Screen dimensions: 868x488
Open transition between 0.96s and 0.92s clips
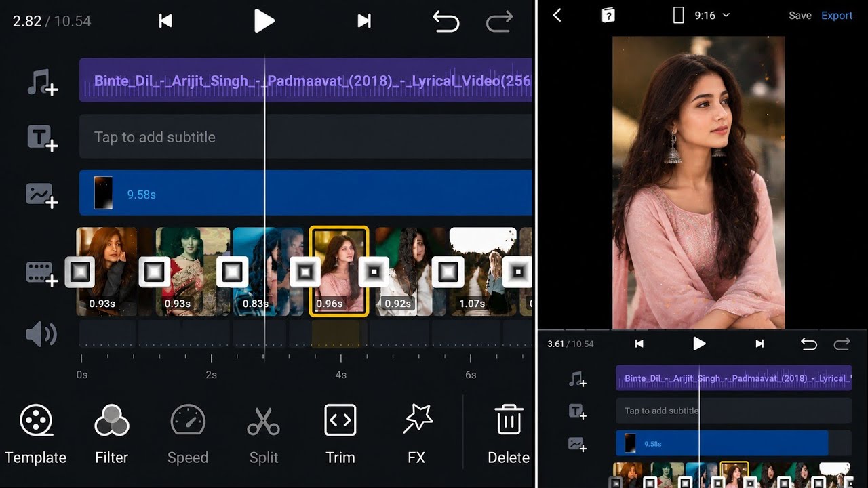coord(373,272)
